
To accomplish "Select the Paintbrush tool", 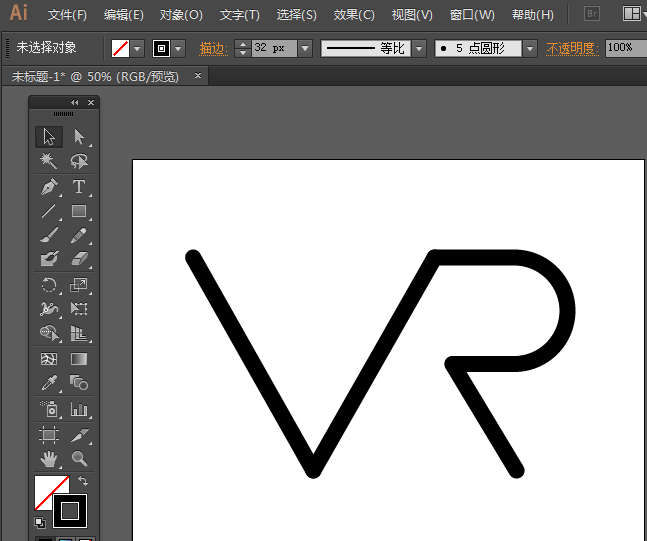I will click(x=49, y=235).
